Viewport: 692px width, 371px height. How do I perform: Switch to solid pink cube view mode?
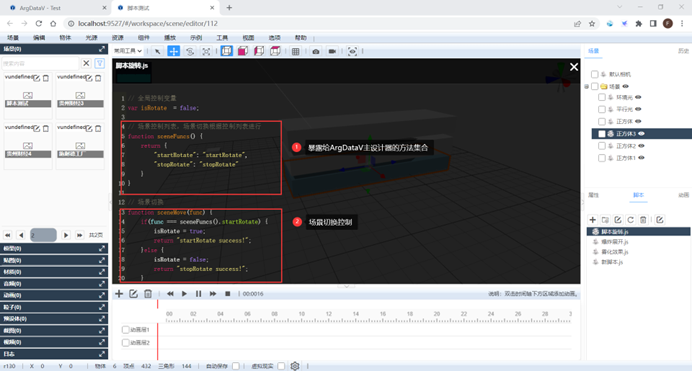pos(243,51)
